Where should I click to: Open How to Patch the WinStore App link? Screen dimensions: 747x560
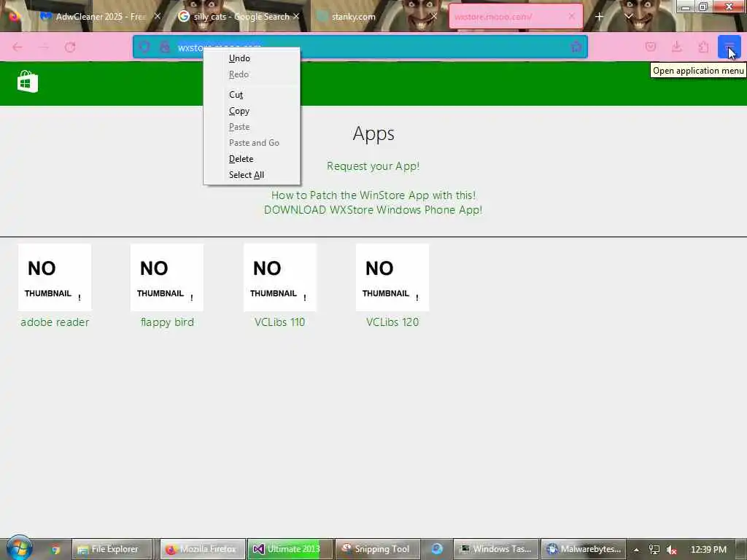(x=373, y=195)
